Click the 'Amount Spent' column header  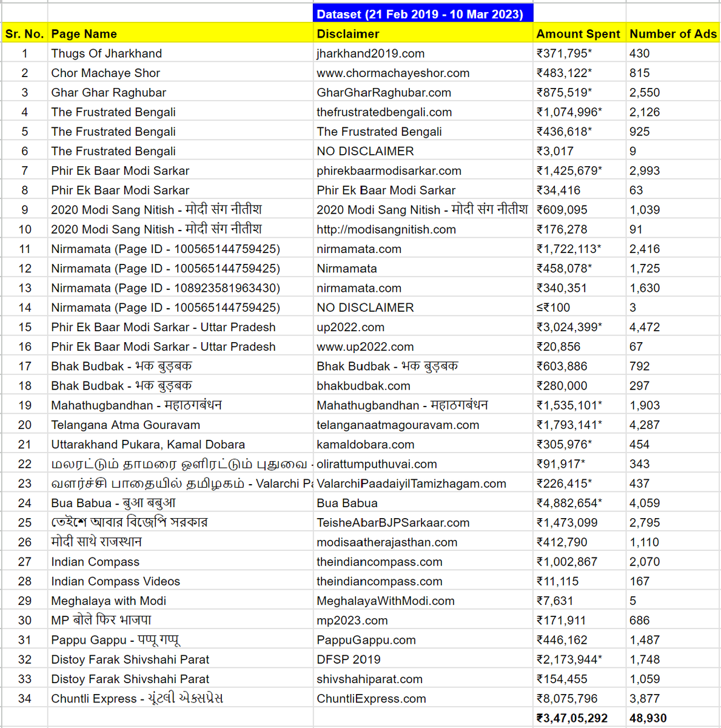tap(580, 33)
